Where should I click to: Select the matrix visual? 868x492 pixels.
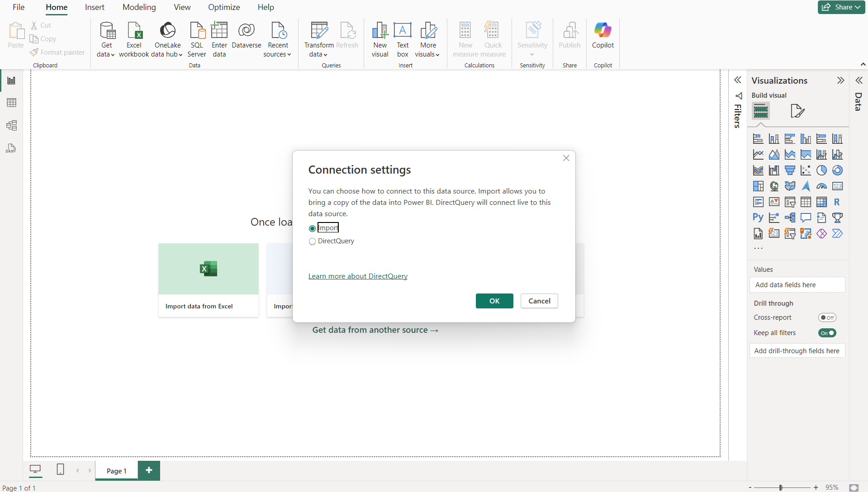coord(821,202)
